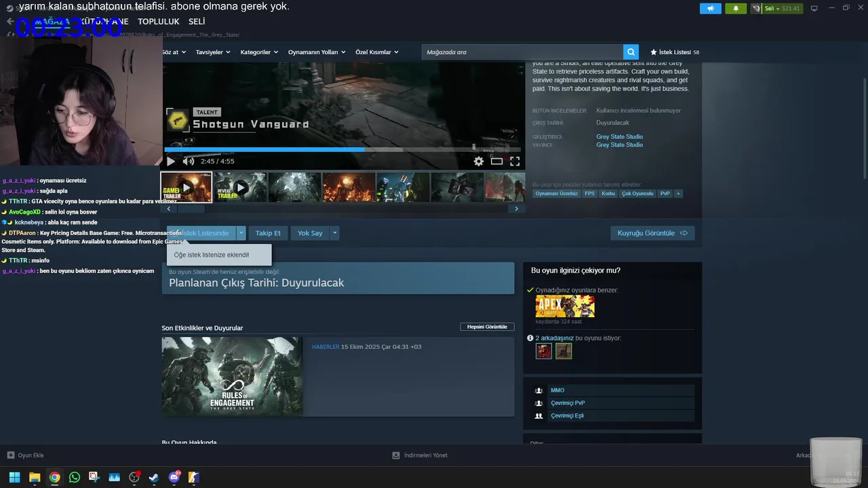Open İndirmeleri Yönet downloads manager

click(x=420, y=455)
